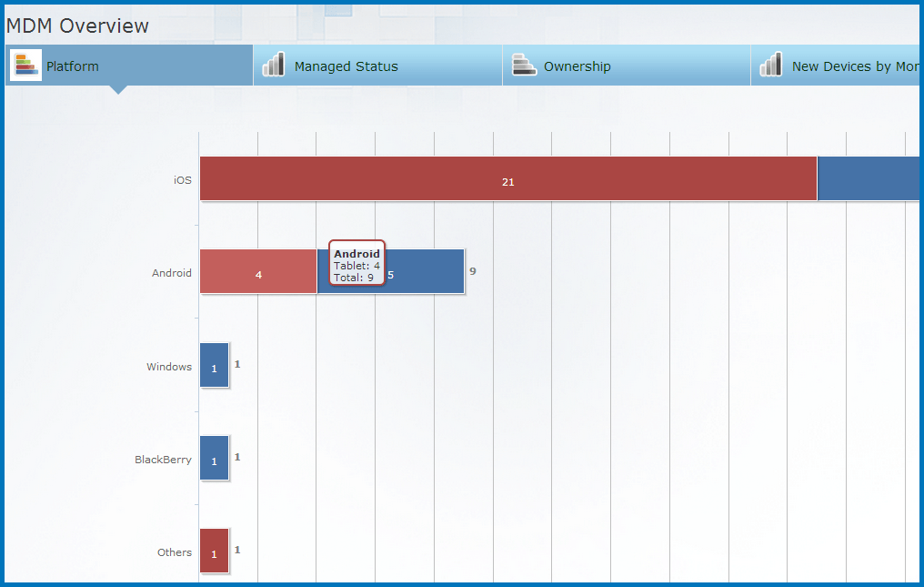Select the red iOS bar showing 21
Image resolution: width=924 pixels, height=587 pixels.
pyautogui.click(x=508, y=178)
